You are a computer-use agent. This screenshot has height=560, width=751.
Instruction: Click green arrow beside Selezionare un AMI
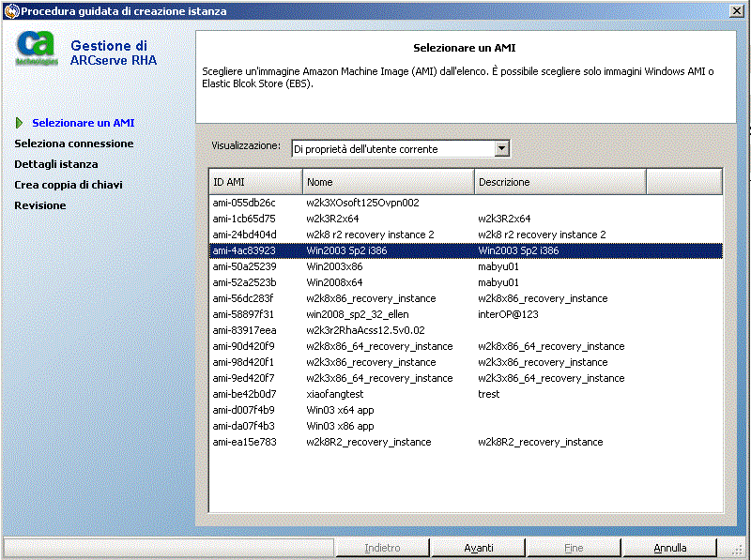click(21, 123)
